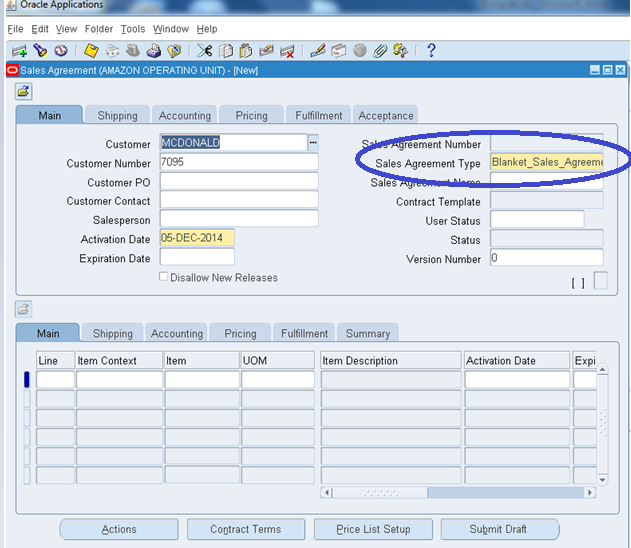
Task: Click the Next Step toolbar icon
Action: pyautogui.click(x=112, y=51)
